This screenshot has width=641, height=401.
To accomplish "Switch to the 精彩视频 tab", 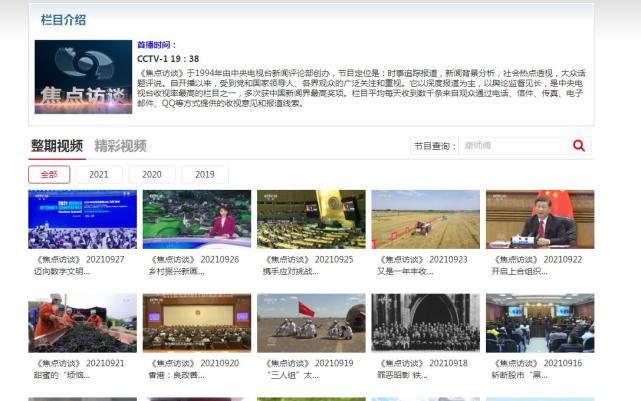I will pos(120,146).
